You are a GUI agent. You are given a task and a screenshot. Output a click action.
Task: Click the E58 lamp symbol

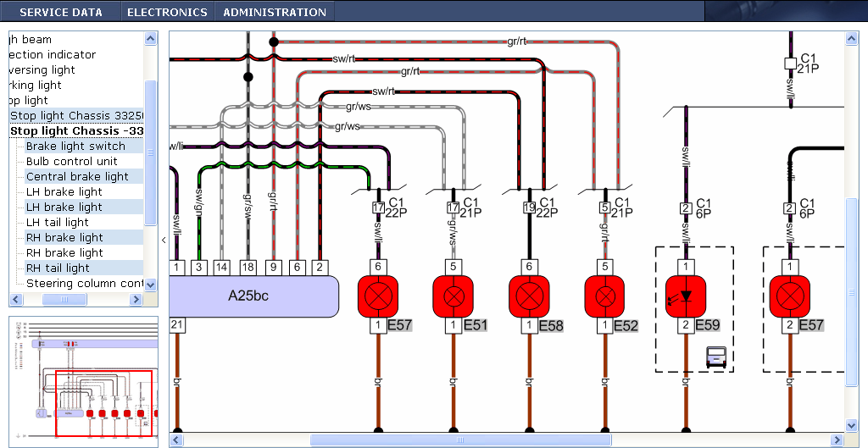(529, 296)
